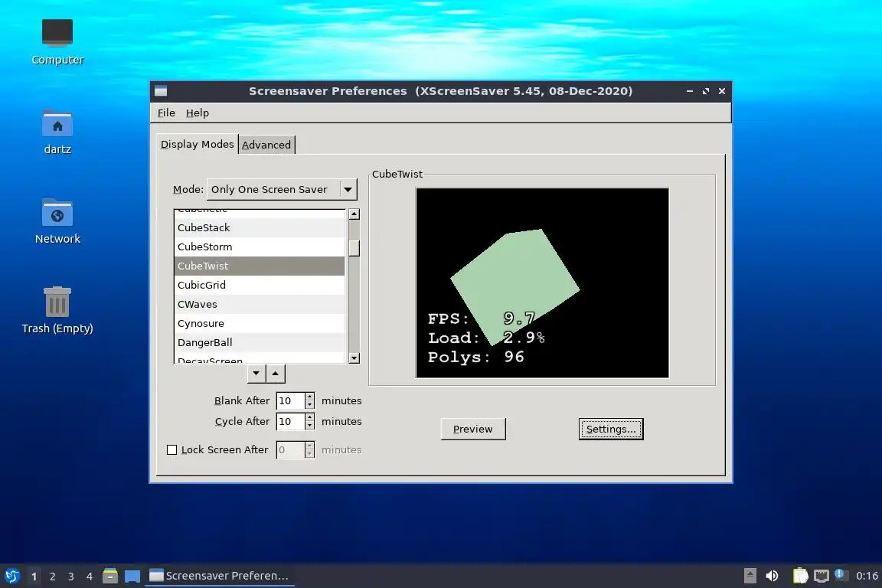Click the move-up arrow button below list

(276, 373)
